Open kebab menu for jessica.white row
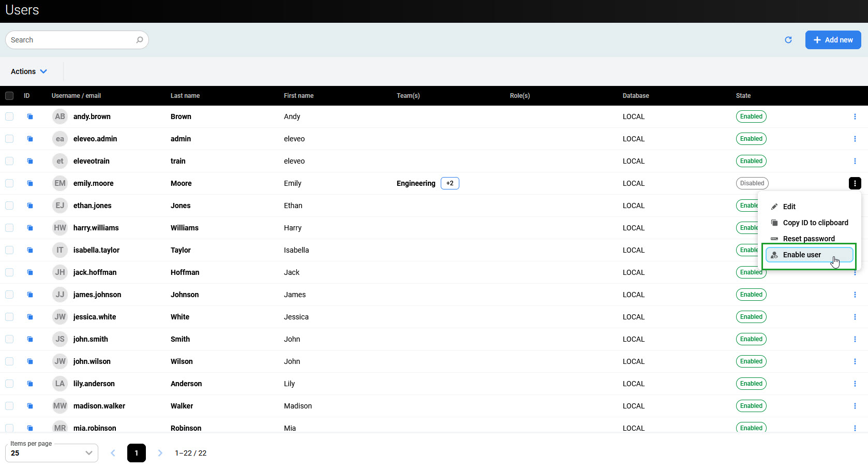The image size is (868, 468). coord(855,317)
